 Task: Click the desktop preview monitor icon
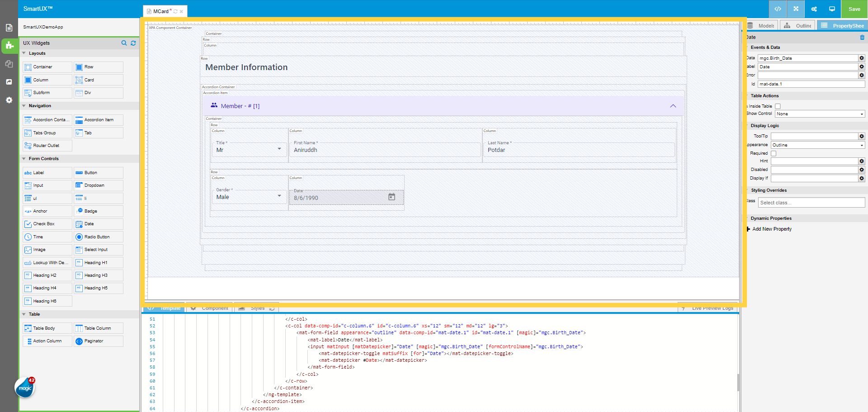coord(832,9)
